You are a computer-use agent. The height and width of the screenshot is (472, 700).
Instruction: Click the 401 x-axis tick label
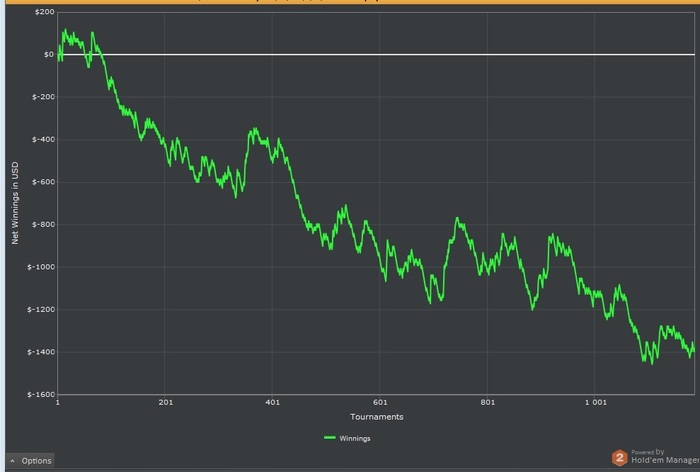click(x=272, y=402)
